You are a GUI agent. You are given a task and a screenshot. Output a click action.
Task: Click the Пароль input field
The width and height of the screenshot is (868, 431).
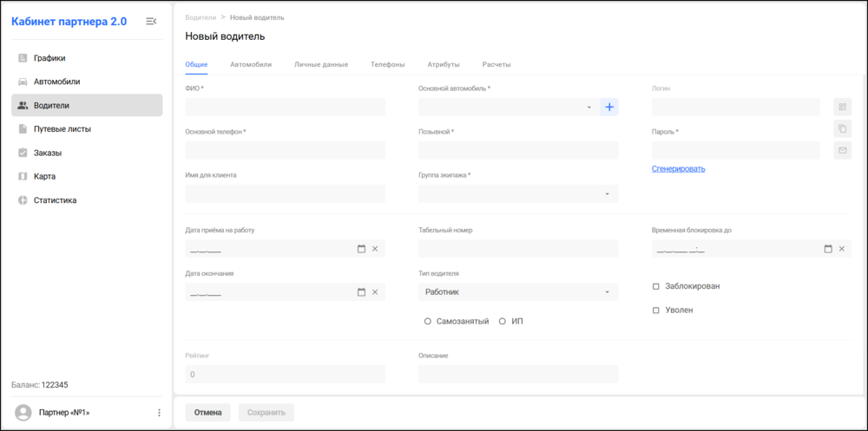[x=736, y=151]
